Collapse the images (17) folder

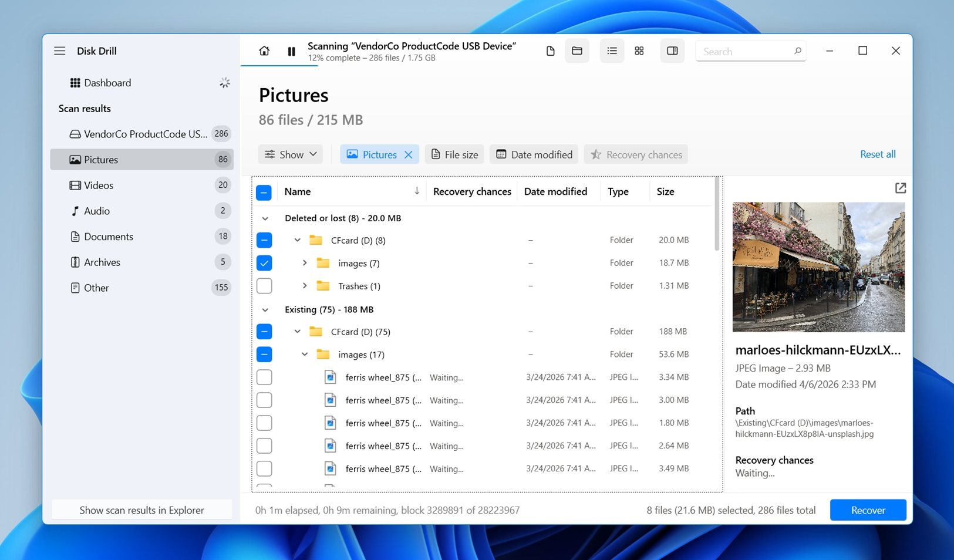305,355
